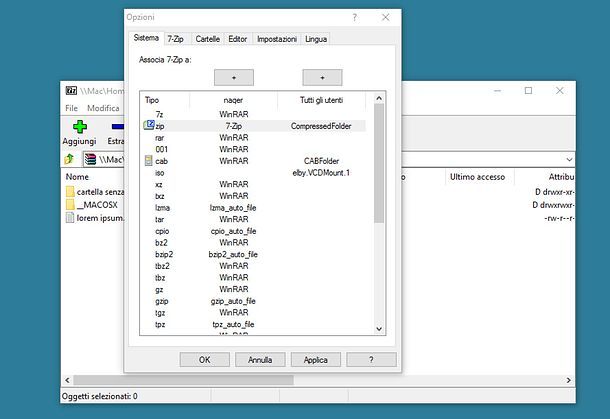Open the Impostazioni tab

coord(277,39)
